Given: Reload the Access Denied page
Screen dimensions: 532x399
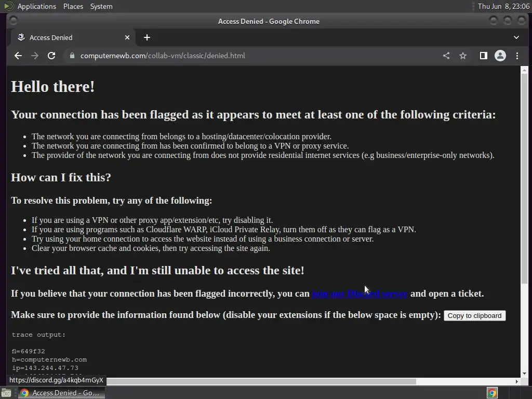Looking at the screenshot, I should pos(51,56).
